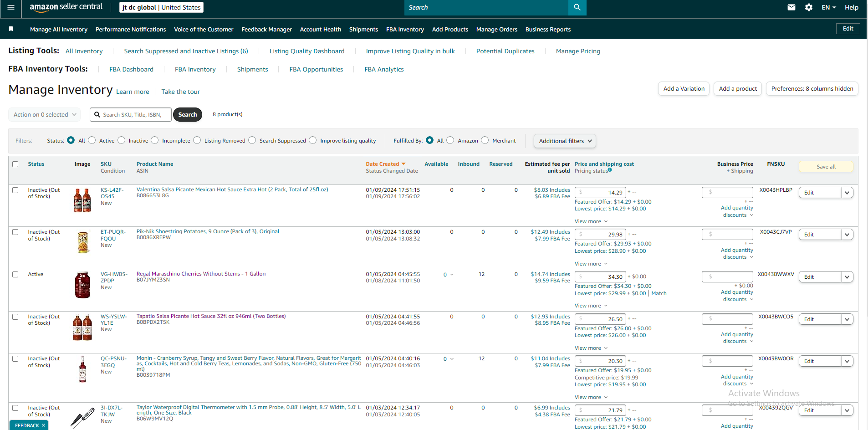Viewport: 868px width, 430px height.
Task: Open Preferences: 8 columns hidden
Action: coord(812,89)
